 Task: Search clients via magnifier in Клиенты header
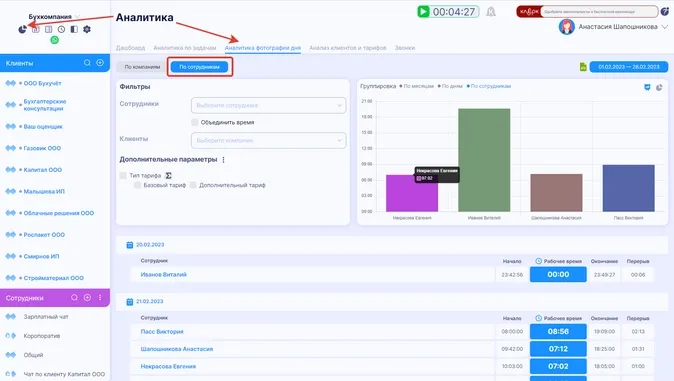point(87,63)
